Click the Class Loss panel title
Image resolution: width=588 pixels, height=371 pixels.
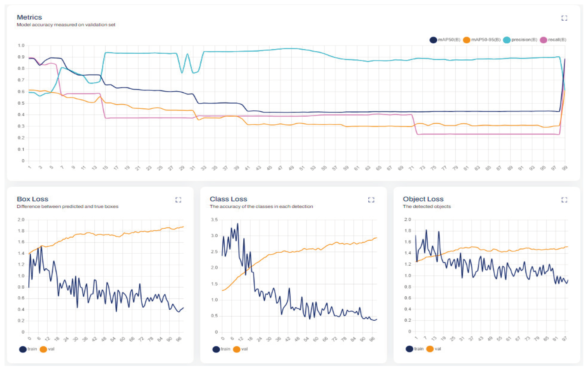228,199
